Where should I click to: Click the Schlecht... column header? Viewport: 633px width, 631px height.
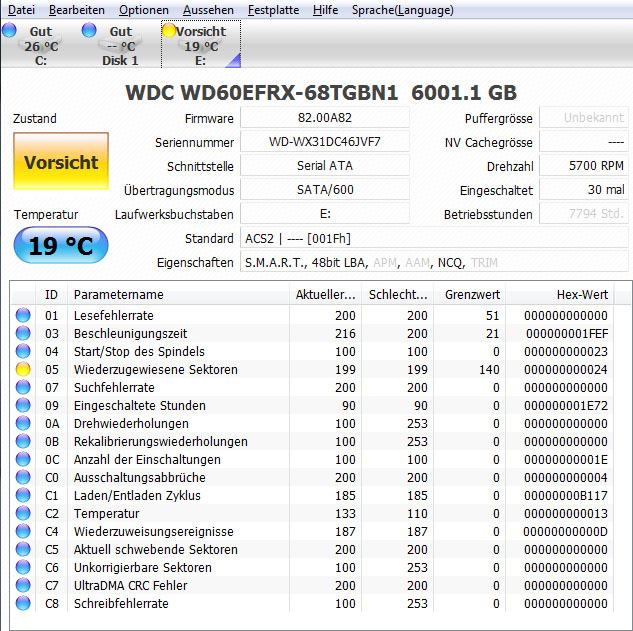pos(398,294)
